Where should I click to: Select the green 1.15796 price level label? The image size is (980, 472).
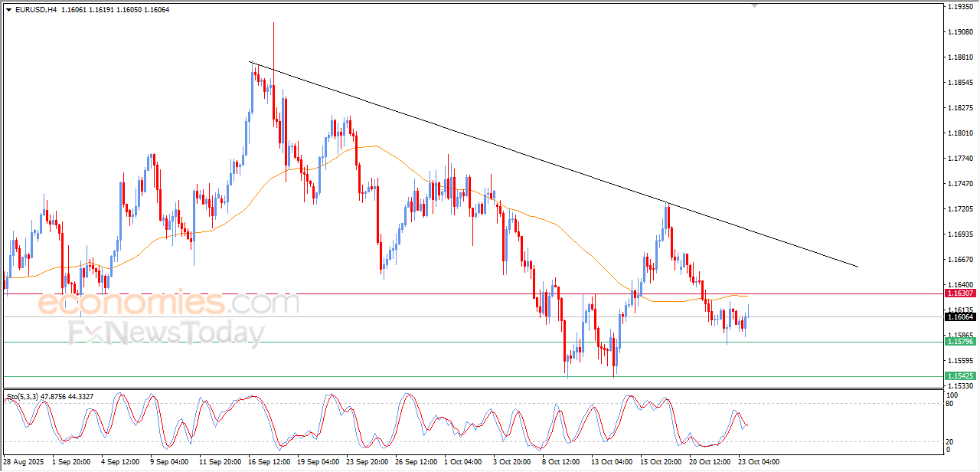point(959,342)
